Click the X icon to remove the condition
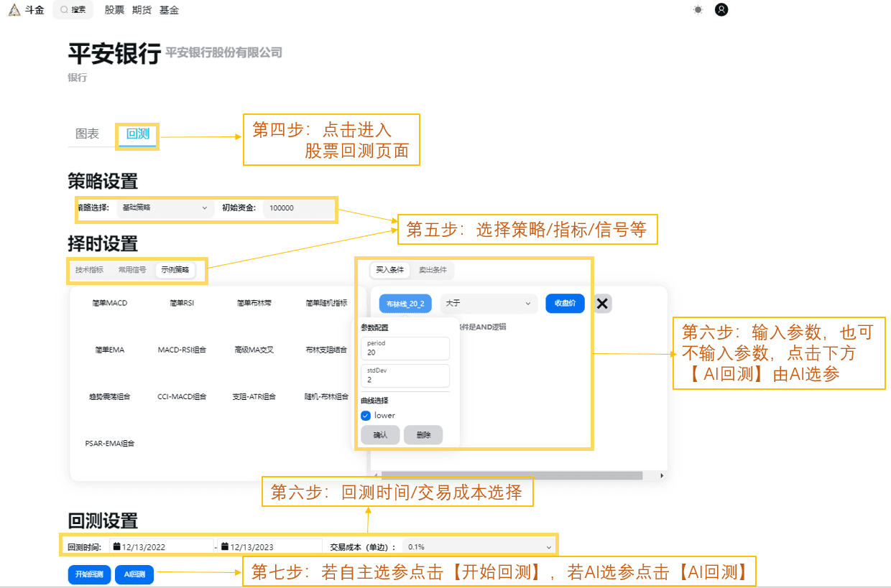Viewport: 891px width, 588px height. (x=602, y=304)
